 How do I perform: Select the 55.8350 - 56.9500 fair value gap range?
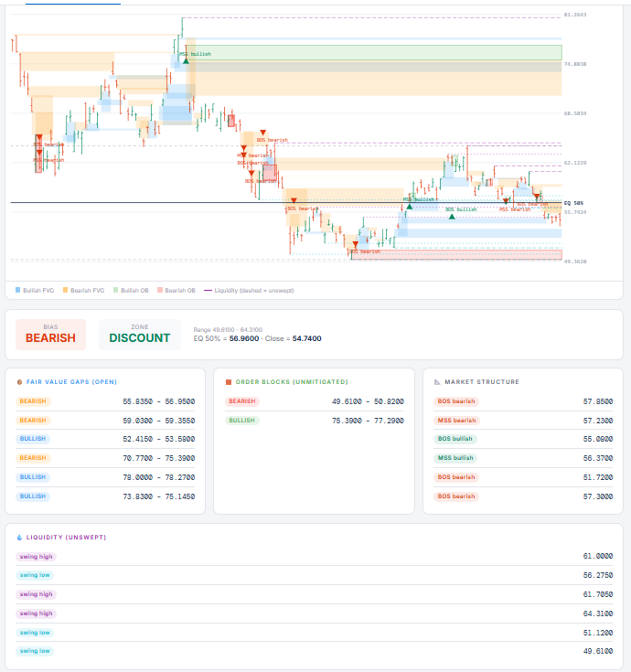pos(158,401)
